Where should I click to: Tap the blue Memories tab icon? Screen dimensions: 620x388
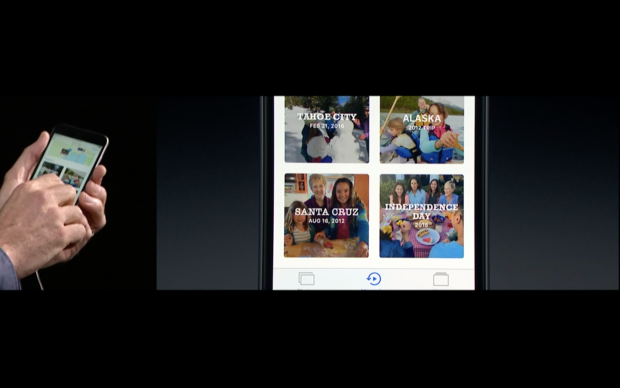coord(374,279)
